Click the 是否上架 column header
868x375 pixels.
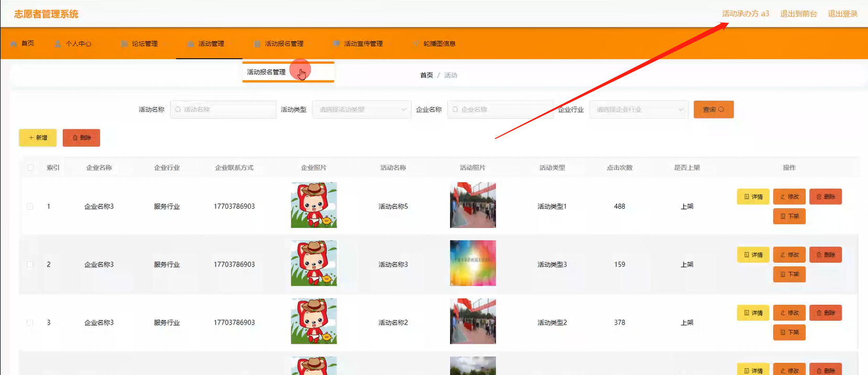687,168
